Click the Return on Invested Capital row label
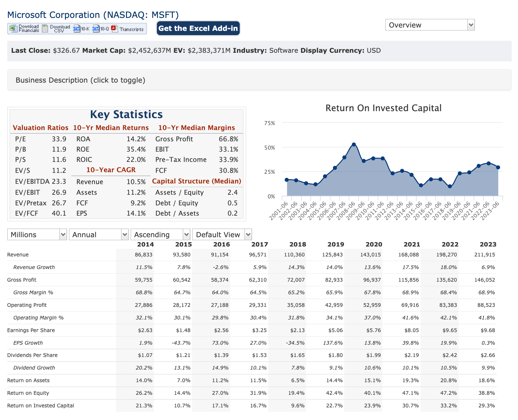This screenshot has width=518, height=420. click(41, 406)
